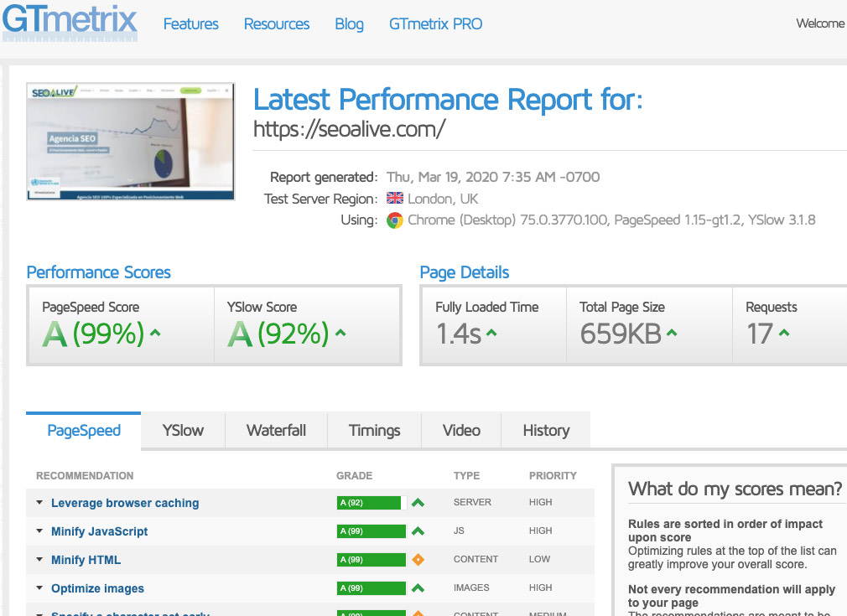The height and width of the screenshot is (616, 847).
Task: Click the caret next to Requests count
Action: pos(782,334)
